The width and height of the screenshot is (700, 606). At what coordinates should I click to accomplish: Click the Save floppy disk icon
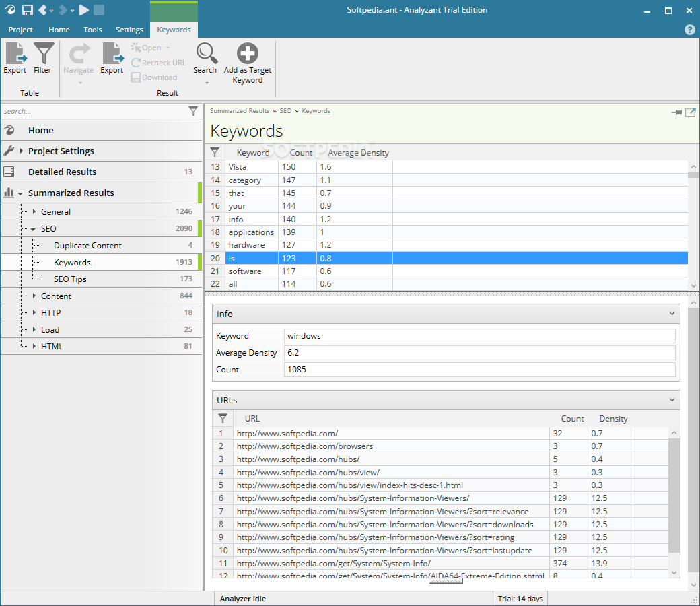(27, 10)
